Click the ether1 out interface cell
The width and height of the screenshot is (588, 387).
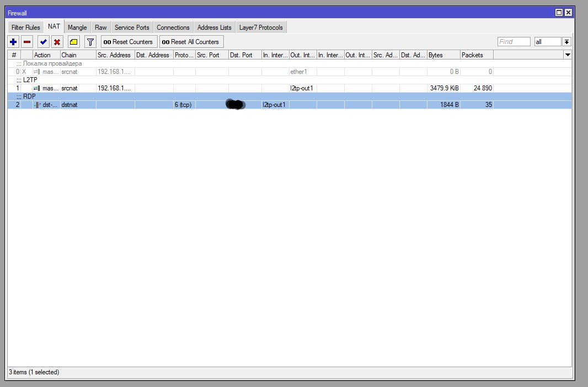pyautogui.click(x=303, y=72)
